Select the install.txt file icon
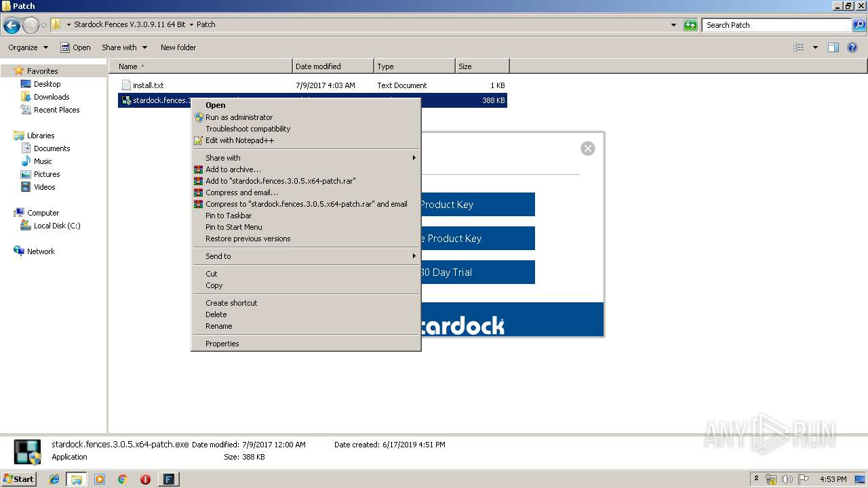 coord(125,85)
